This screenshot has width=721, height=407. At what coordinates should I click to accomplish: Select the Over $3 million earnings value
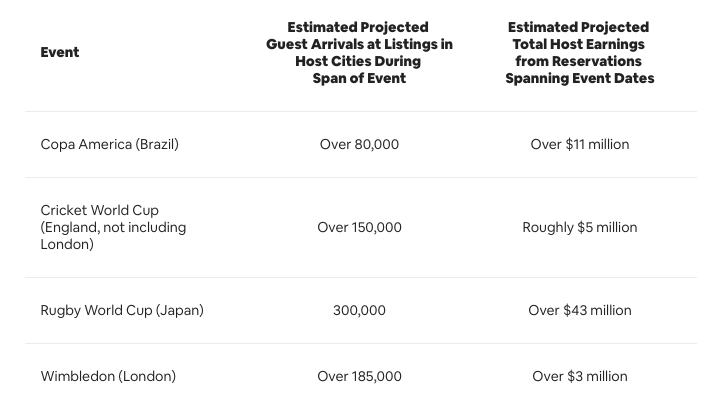[x=580, y=376]
